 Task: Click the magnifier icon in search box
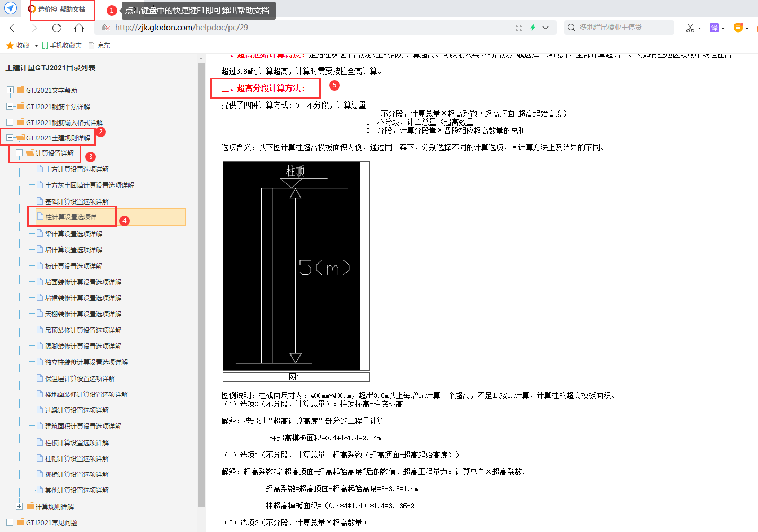click(571, 28)
